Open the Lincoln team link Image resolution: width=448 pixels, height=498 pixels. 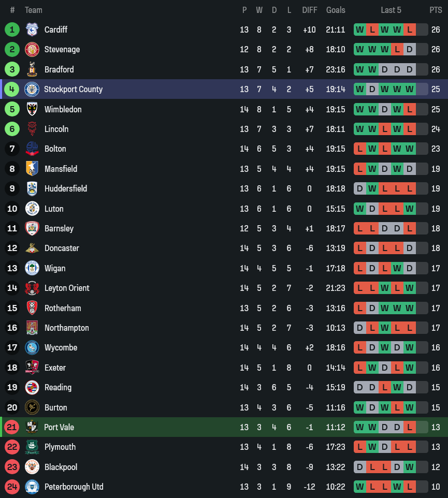(56, 129)
